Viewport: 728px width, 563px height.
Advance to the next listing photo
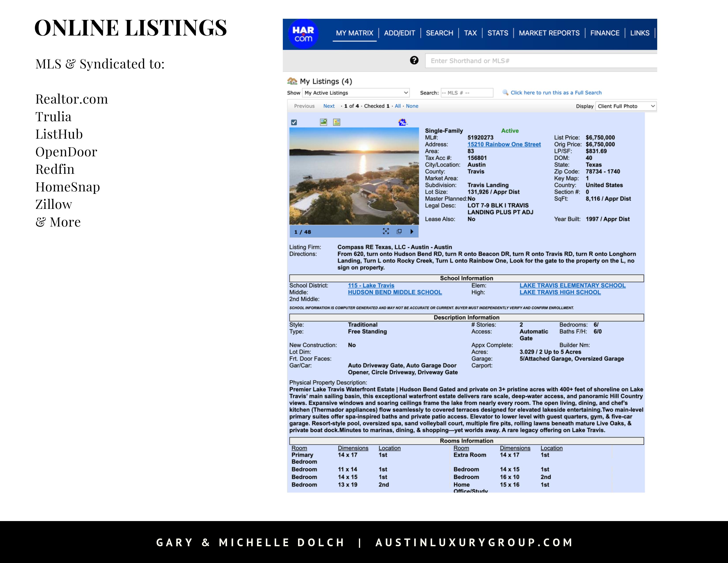(x=412, y=231)
